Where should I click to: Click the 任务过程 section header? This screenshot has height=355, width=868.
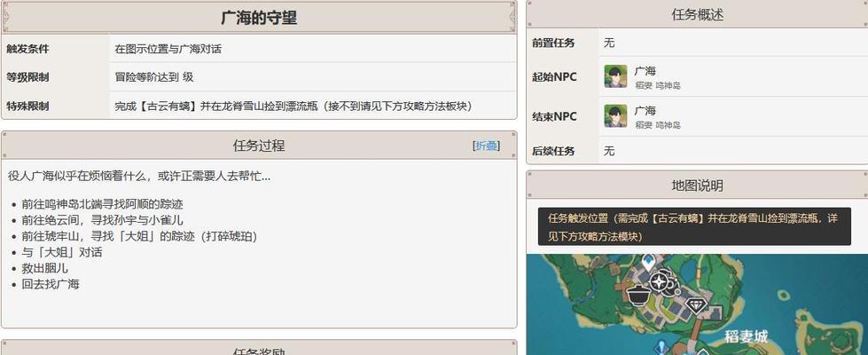(259, 146)
